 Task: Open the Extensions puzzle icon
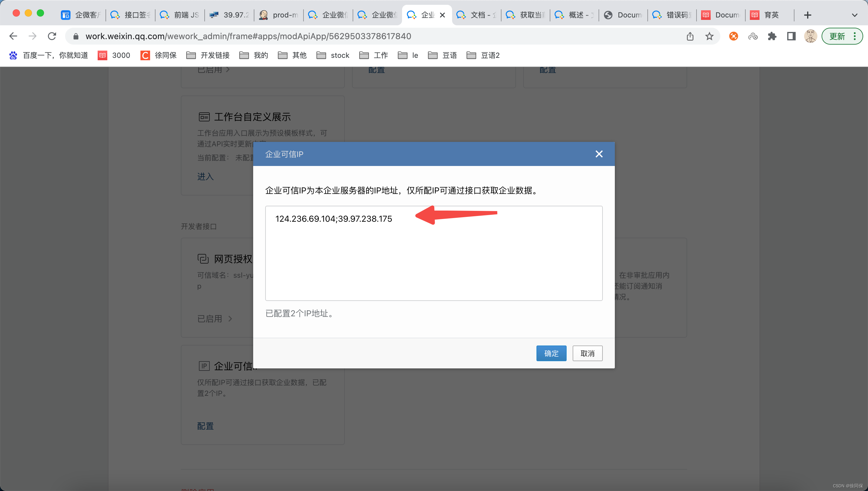772,36
